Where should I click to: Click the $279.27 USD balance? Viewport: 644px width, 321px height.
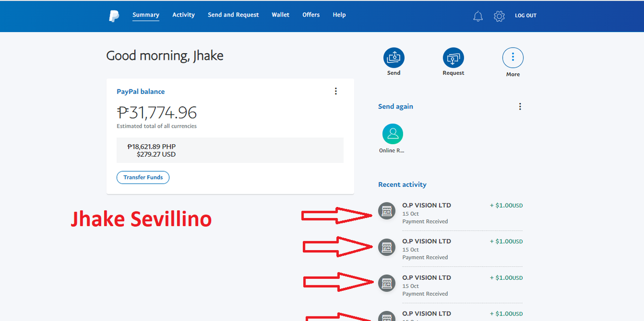(x=156, y=154)
